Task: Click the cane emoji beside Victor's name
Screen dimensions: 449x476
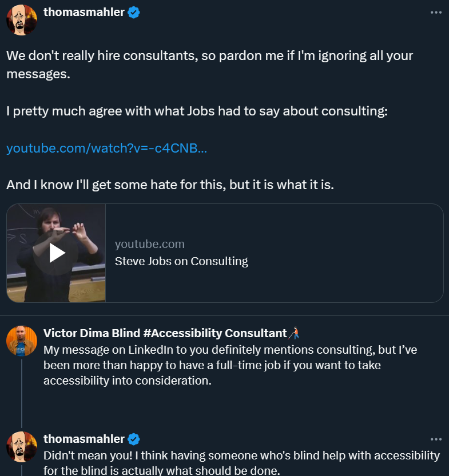Action: coord(295,333)
